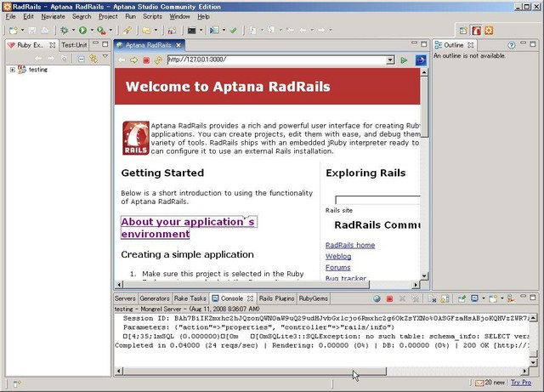This screenshot has width=544, height=392.
Task: Click the browser page horizontal scrollbar thumb
Action: click(x=246, y=285)
